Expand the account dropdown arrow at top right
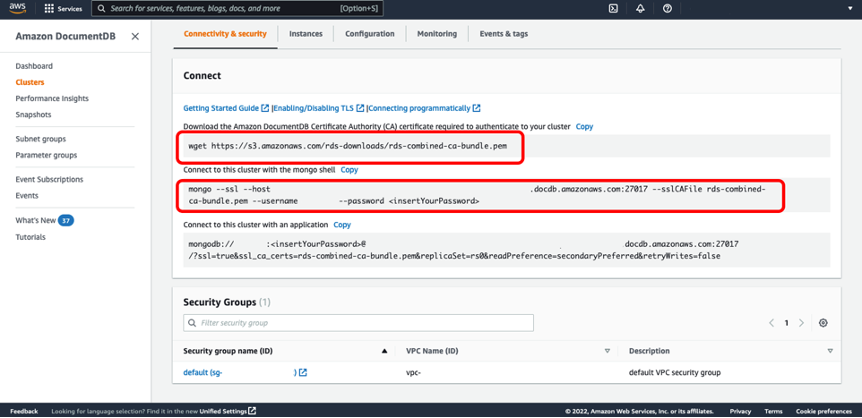862x418 pixels. 851,9
